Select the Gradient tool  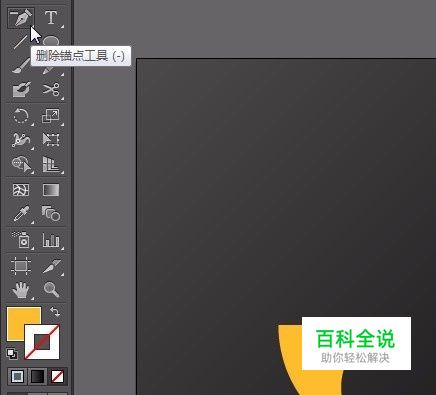[51, 190]
